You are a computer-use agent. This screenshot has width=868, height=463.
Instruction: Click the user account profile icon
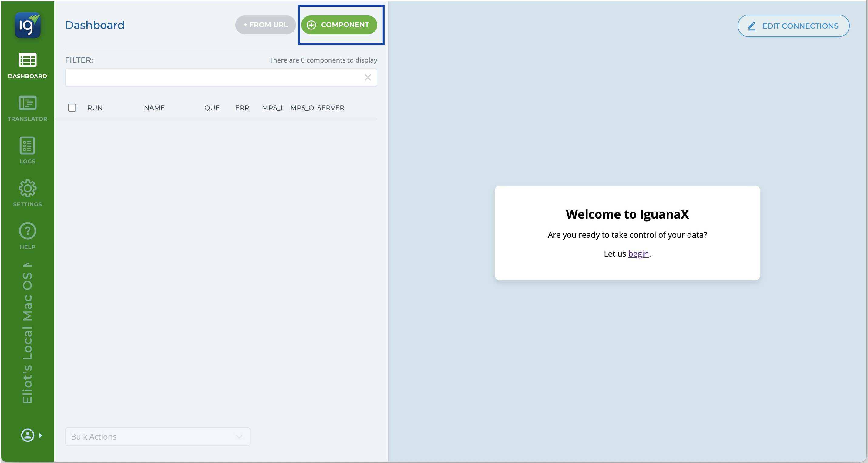coord(28,435)
